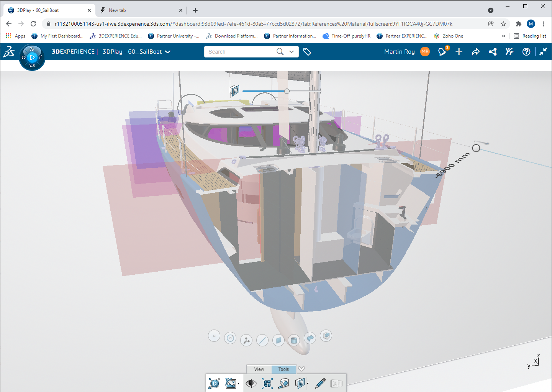This screenshot has width=552, height=392.
Task: Activate the pencil markup tool
Action: [x=320, y=383]
